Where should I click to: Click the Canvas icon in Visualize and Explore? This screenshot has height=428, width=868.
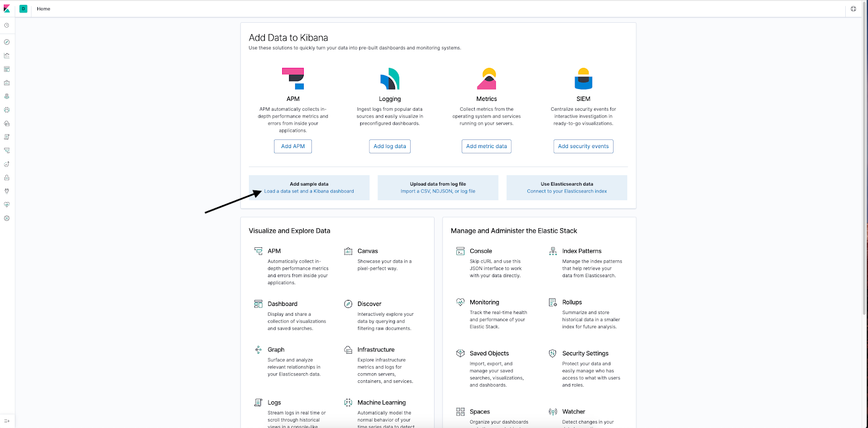tap(348, 251)
